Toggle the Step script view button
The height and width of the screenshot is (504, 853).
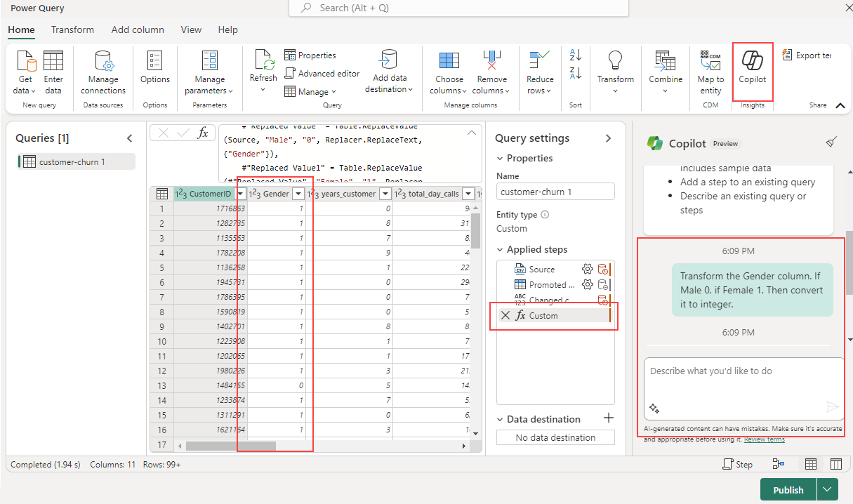point(737,465)
